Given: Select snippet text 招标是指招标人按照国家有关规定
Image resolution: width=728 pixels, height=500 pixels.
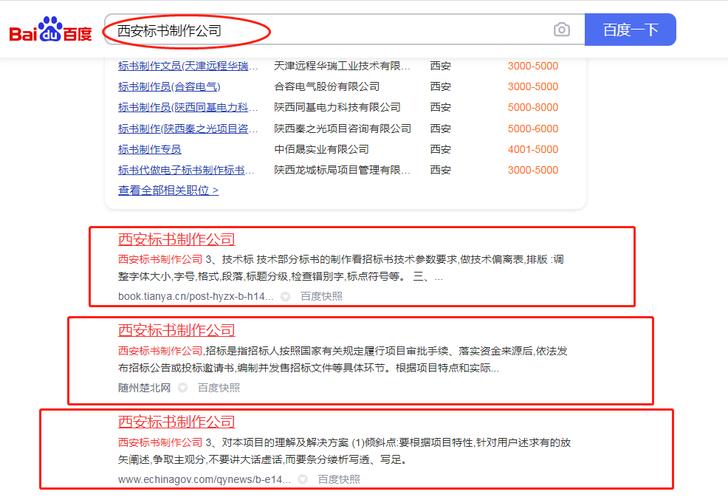Looking at the screenshot, I should 286,351.
